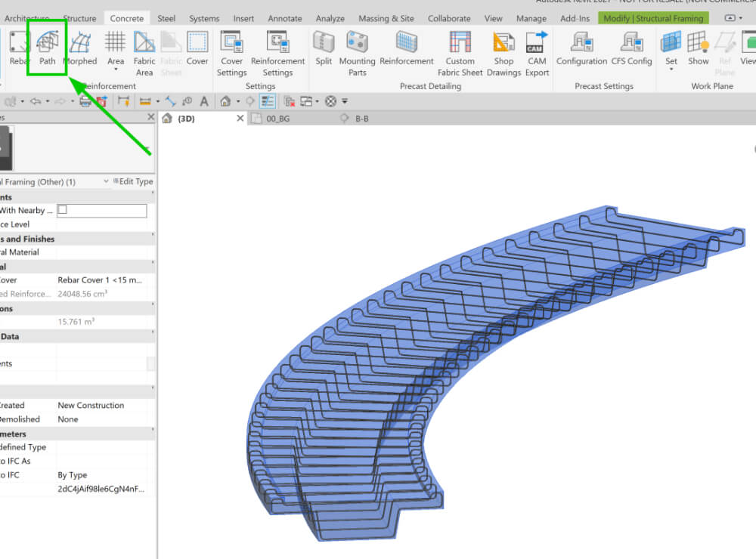Click the Undo arrow icon

pos(36,101)
